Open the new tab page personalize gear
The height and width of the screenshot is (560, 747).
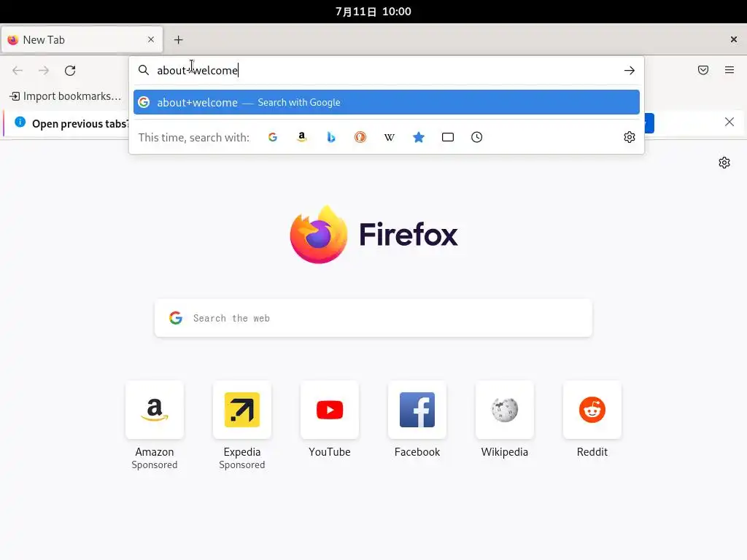724,163
